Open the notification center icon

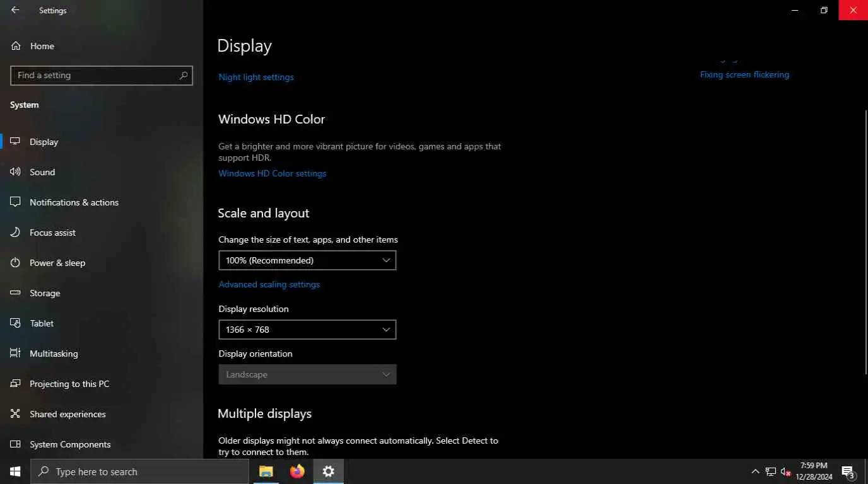click(x=848, y=471)
